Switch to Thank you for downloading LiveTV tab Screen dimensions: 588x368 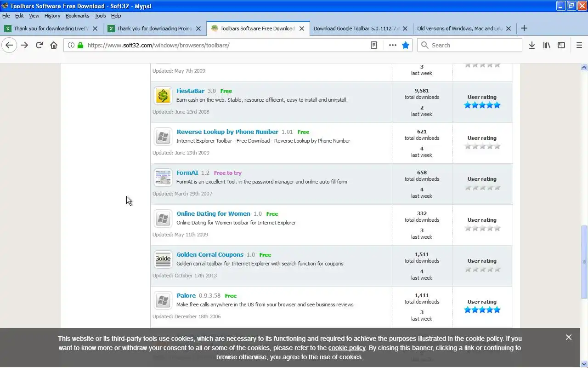pos(51,28)
